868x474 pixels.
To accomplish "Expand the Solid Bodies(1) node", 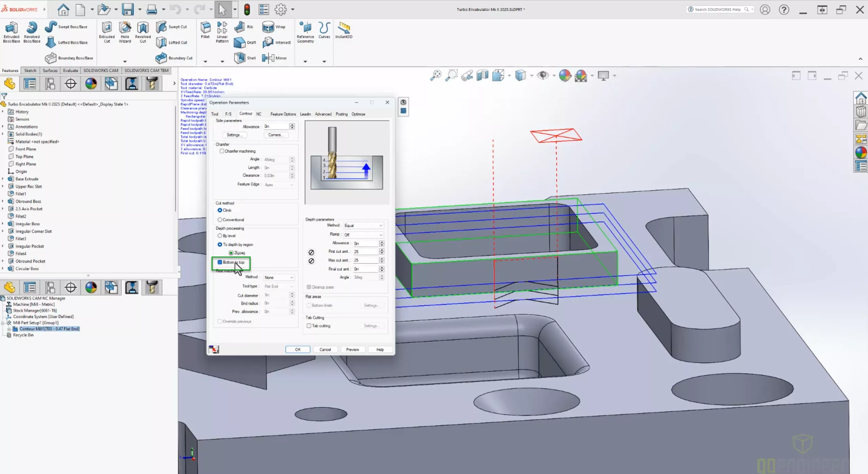I will pos(3,134).
